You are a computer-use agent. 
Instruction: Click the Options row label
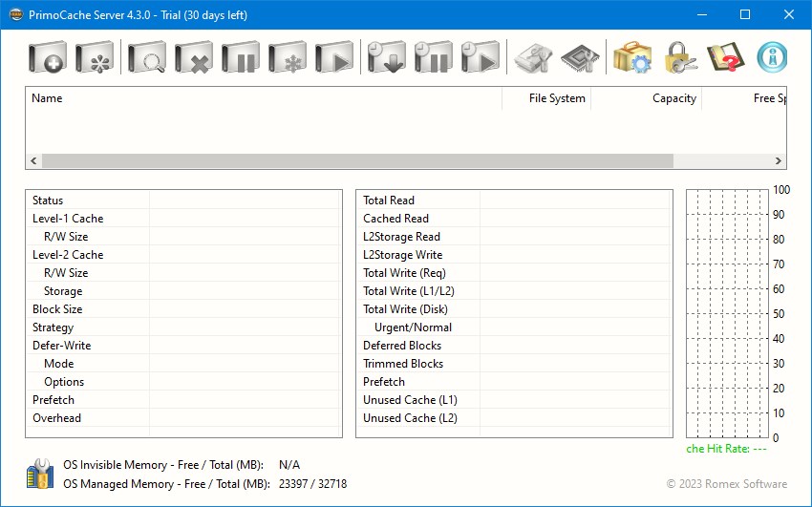click(x=64, y=382)
